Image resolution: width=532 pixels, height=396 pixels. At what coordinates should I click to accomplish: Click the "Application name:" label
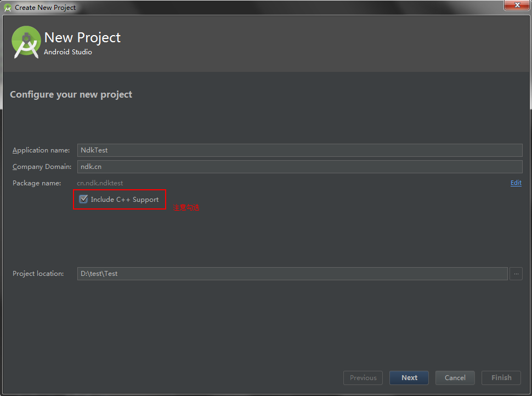41,150
